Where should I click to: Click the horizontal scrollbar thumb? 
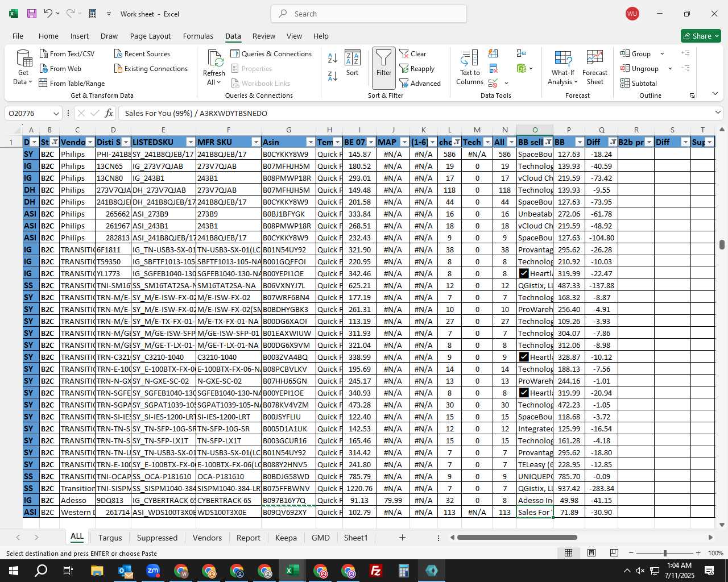tap(517, 537)
